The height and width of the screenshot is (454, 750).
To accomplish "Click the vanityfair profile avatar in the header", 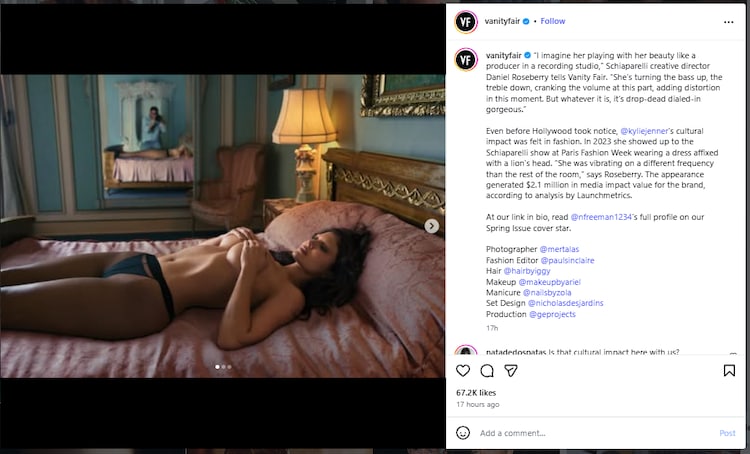I will click(465, 22).
